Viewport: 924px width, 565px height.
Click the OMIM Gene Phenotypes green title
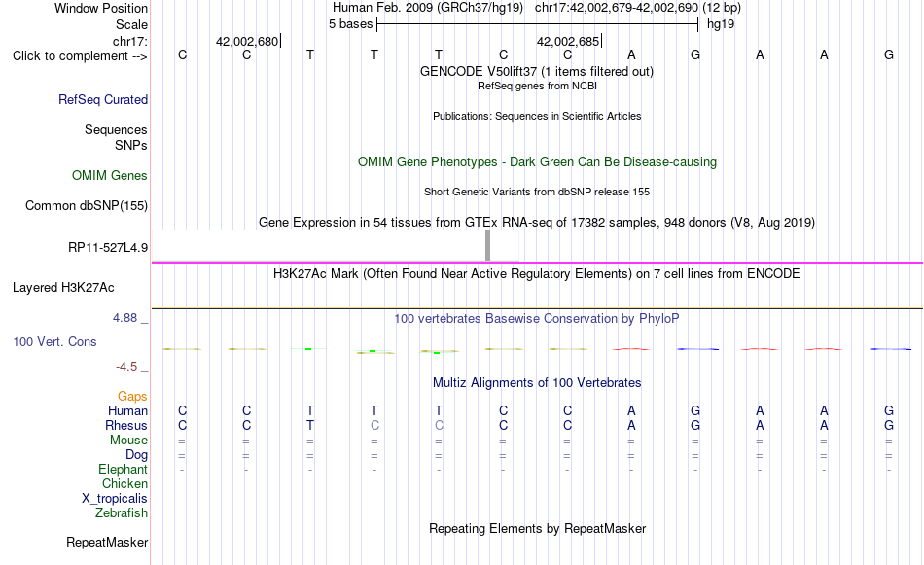(537, 162)
